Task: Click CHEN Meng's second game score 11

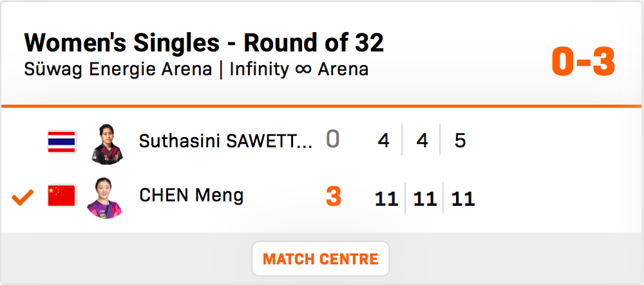Action: 425,199
